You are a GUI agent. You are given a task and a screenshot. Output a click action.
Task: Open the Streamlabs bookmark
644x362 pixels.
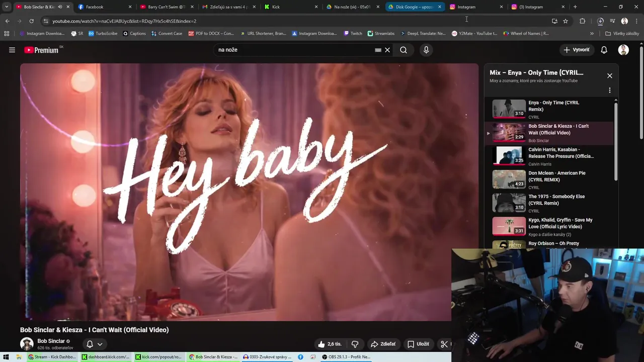click(381, 34)
